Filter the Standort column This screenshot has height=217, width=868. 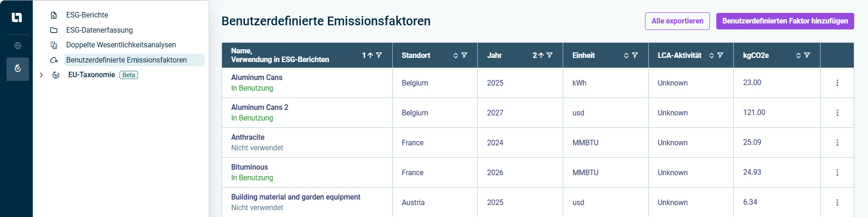pyautogui.click(x=464, y=55)
